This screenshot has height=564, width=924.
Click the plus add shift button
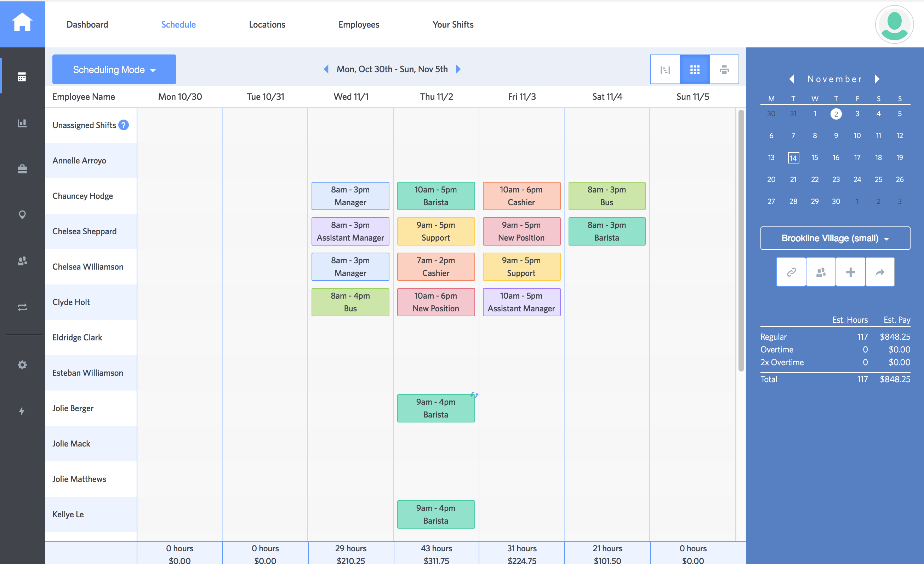(x=850, y=272)
